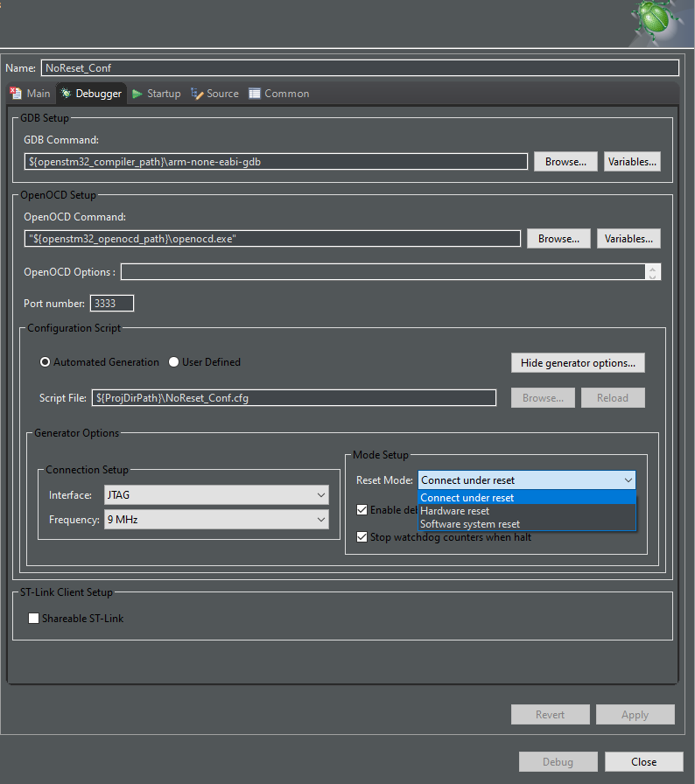
Task: Click Browse for Script File
Action: [543, 398]
